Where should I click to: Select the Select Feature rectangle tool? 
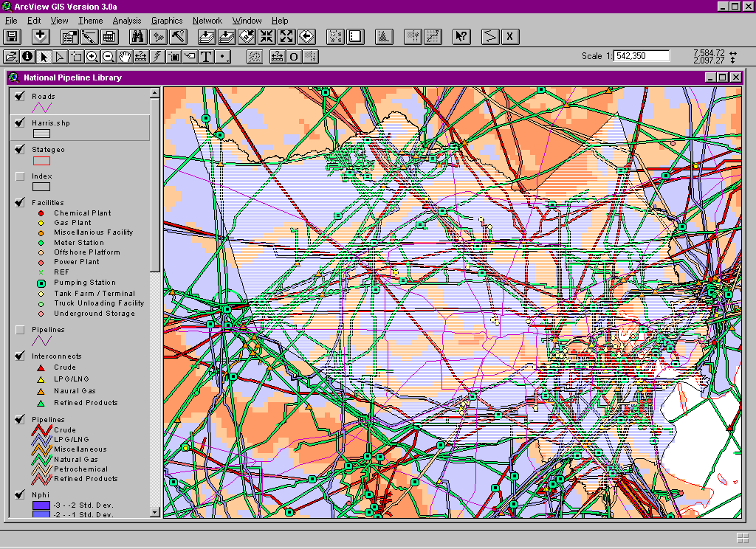(x=76, y=57)
